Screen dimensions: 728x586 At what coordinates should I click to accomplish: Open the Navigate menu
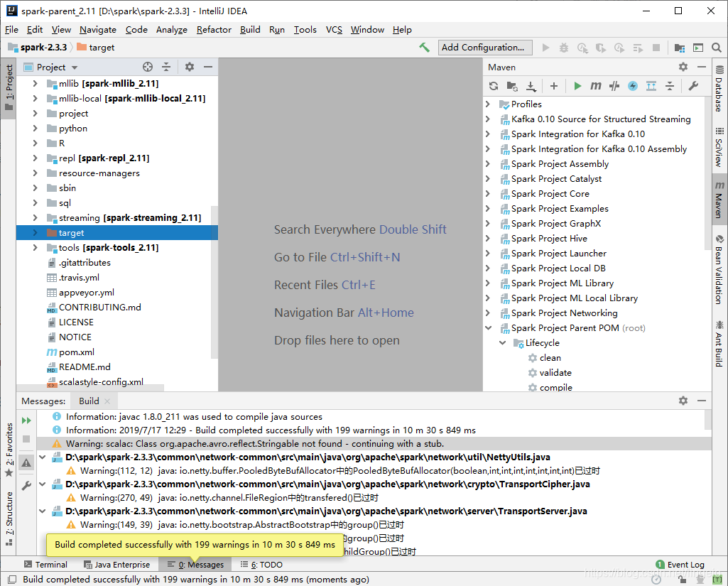tap(97, 30)
